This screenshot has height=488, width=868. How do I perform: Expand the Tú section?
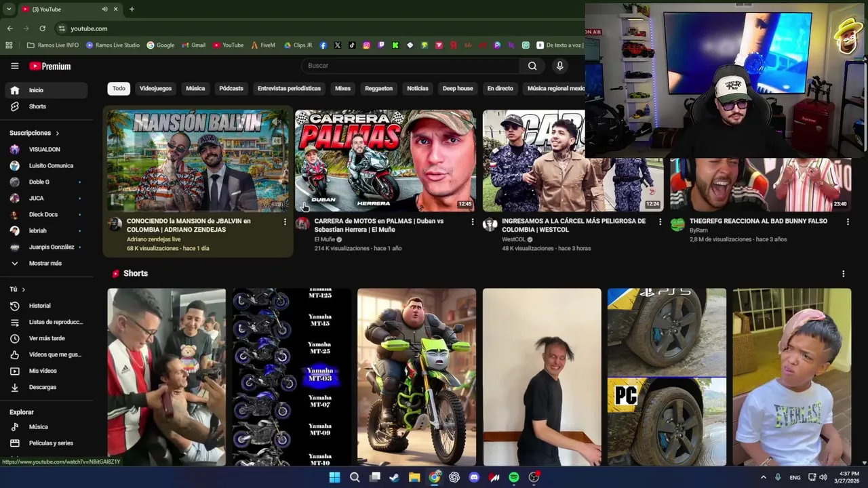[17, 289]
